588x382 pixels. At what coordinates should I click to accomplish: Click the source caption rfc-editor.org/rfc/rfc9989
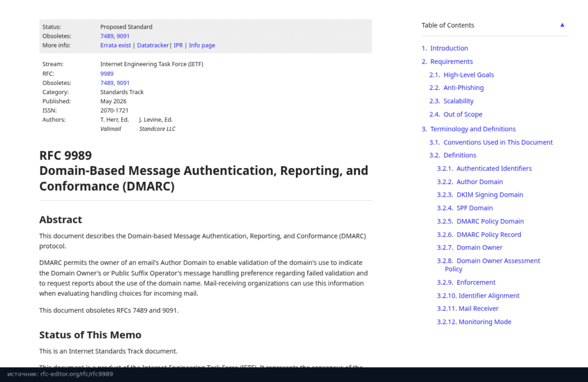(x=76, y=374)
